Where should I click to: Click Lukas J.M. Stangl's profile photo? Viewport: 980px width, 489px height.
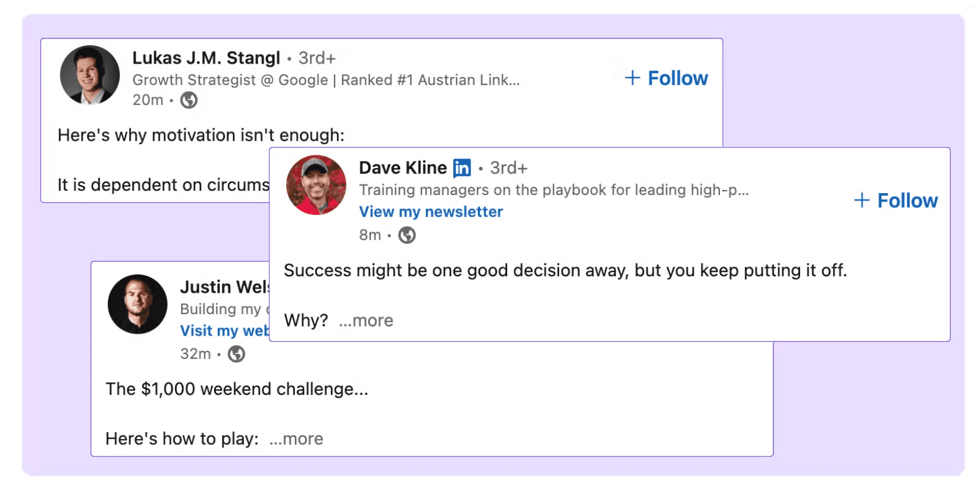90,75
